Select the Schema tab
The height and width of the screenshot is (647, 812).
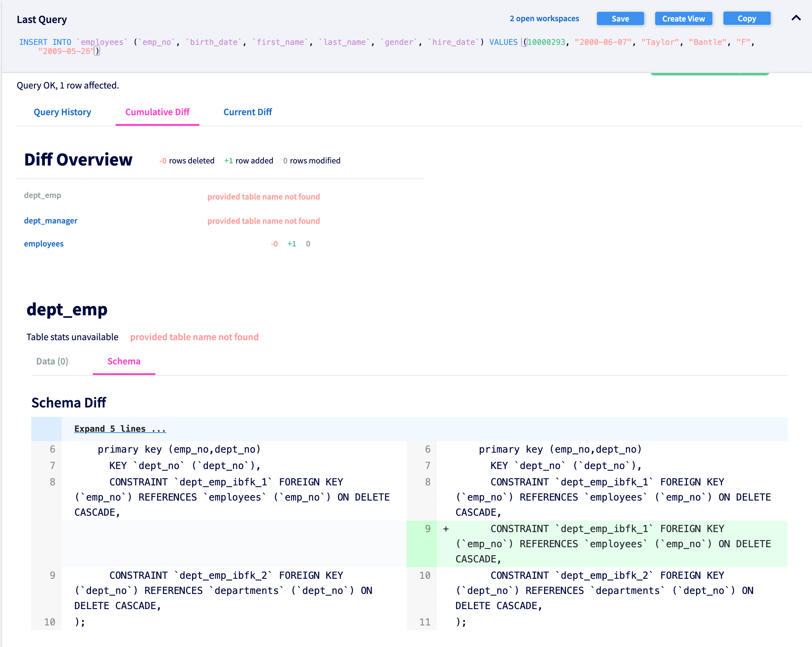[124, 361]
